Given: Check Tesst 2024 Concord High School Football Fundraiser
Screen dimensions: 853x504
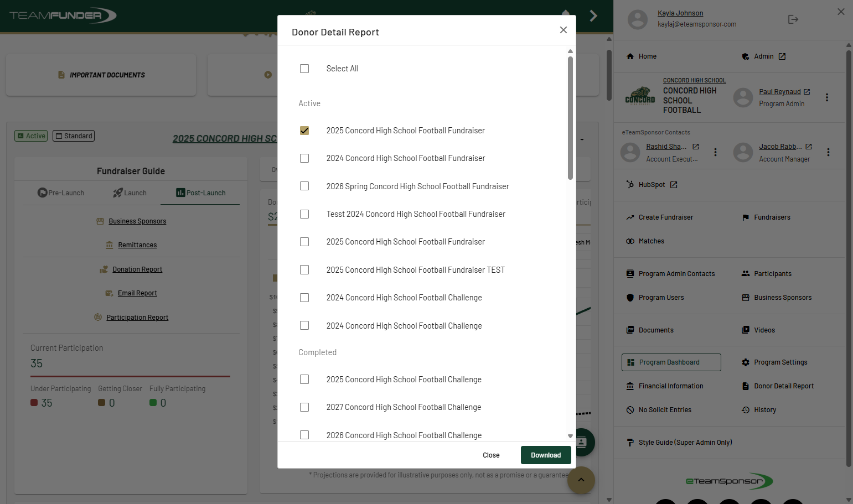Looking at the screenshot, I should pos(304,214).
